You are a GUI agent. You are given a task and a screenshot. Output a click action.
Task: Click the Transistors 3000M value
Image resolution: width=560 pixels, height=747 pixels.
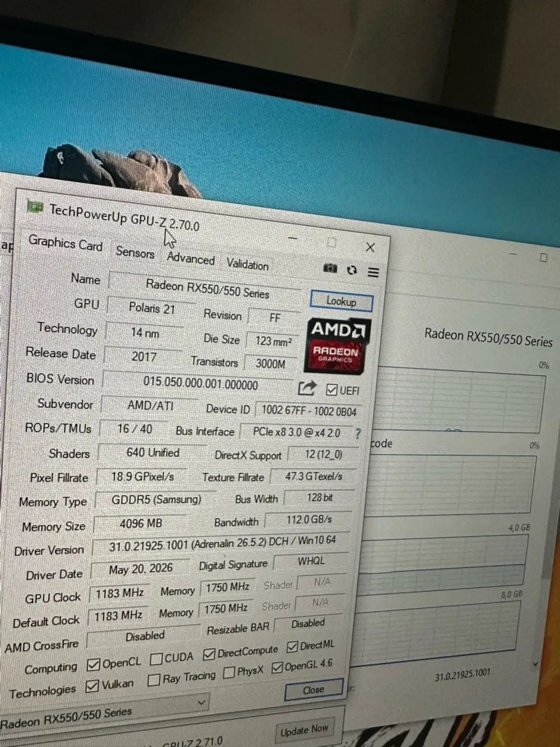point(271,364)
